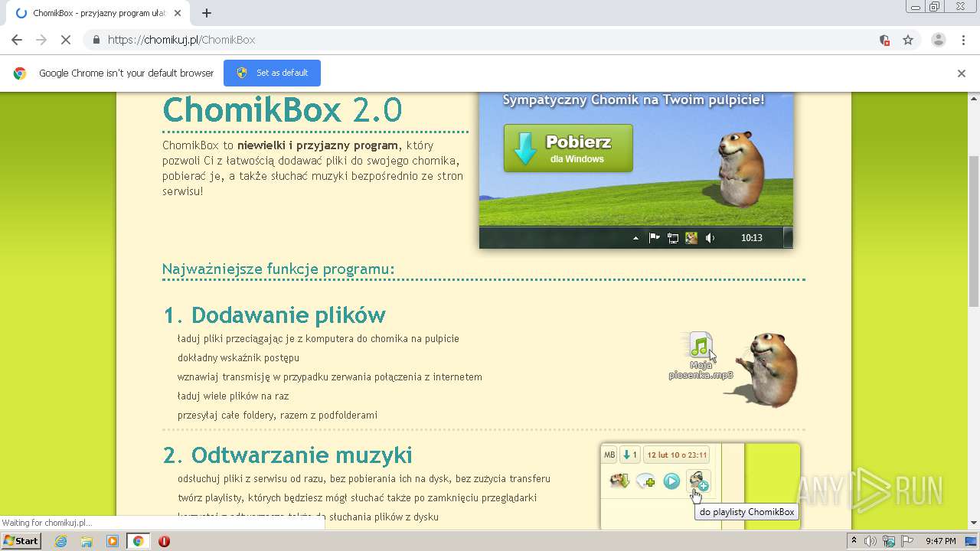The height and width of the screenshot is (551, 980).
Task: Click the tray expand arrow in banner
Action: [635, 238]
